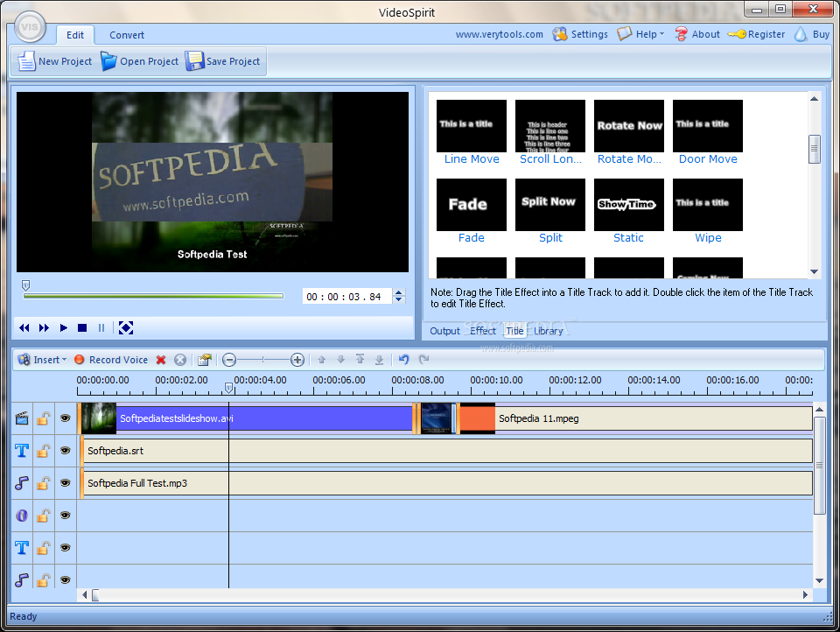Zoom in timeline with plus icon
This screenshot has height=632, width=840.
[x=297, y=360]
